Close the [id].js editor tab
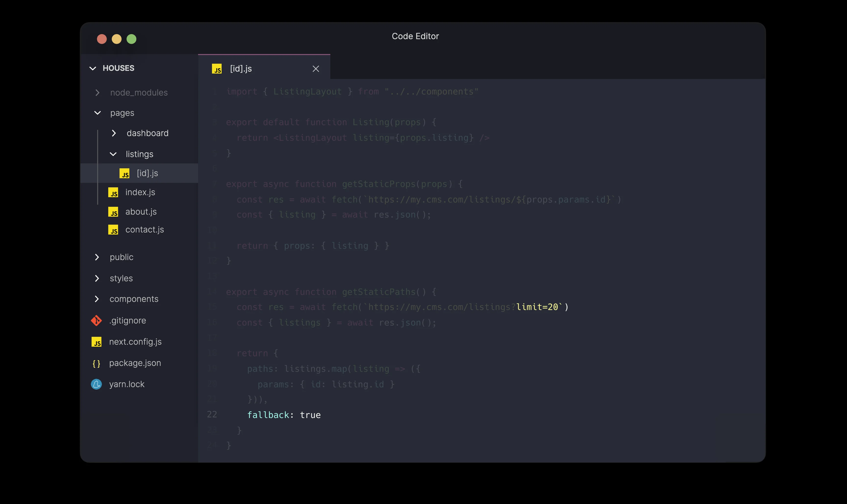 coord(315,69)
